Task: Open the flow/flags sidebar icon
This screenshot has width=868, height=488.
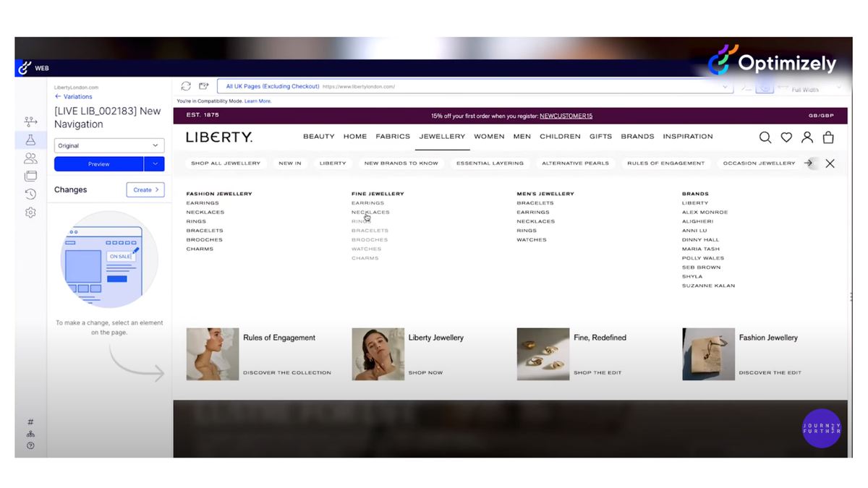Action: point(30,122)
